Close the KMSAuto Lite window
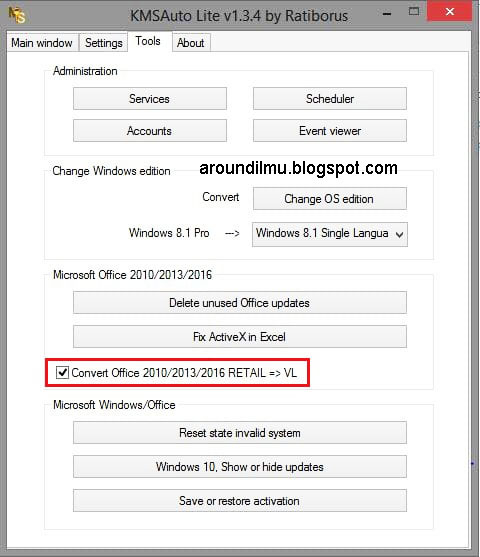Screen dimensions: 480x557 click(x=450, y=11)
